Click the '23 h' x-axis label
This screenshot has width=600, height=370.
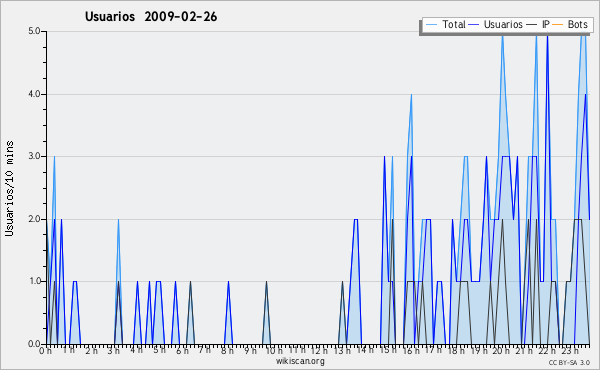[570, 351]
